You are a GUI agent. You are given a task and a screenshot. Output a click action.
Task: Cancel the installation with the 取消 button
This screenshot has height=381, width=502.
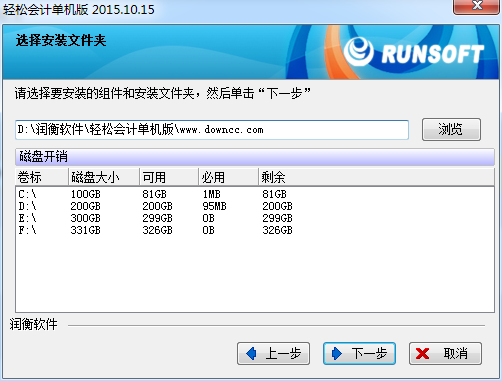tap(445, 353)
